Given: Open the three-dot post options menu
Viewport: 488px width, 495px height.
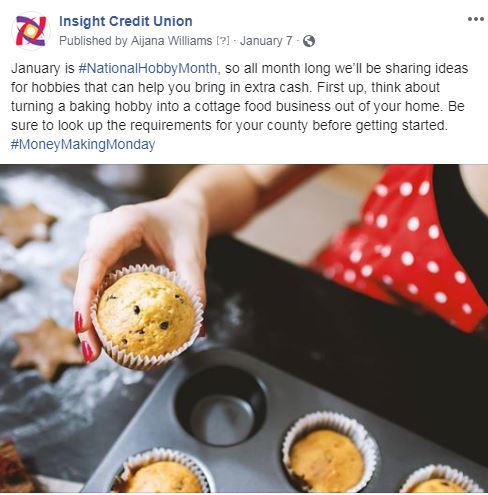Looking at the screenshot, I should [476, 19].
